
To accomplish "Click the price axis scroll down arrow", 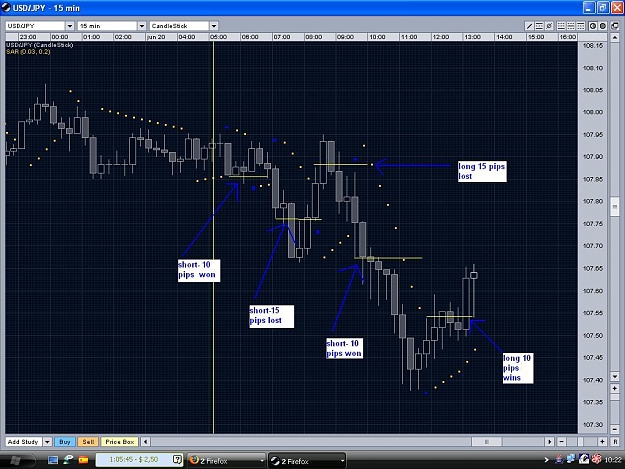I will coord(615,377).
